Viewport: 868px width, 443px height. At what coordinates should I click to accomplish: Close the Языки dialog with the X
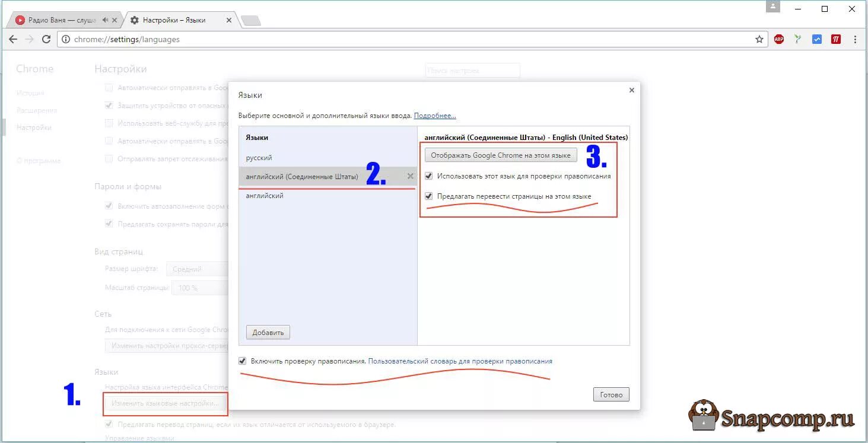click(x=631, y=90)
